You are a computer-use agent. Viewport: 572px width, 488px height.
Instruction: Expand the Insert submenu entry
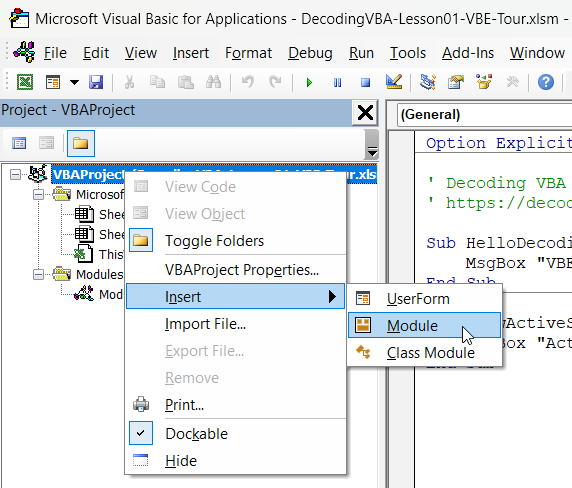[x=236, y=297]
